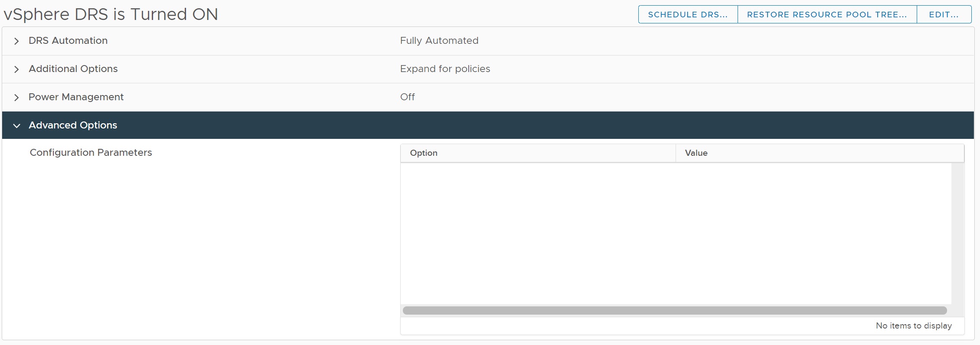Expand the Additional Options chevron arrow

pos(16,69)
